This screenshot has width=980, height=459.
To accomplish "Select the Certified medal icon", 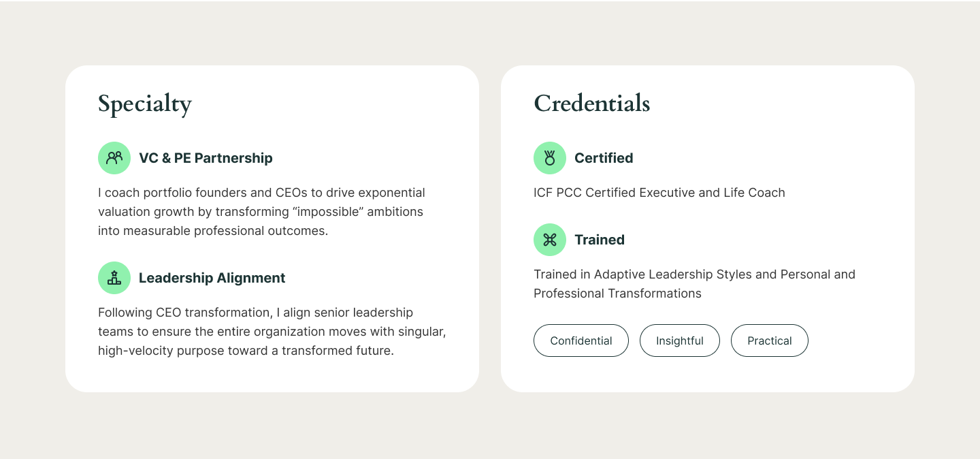I will click(x=550, y=158).
